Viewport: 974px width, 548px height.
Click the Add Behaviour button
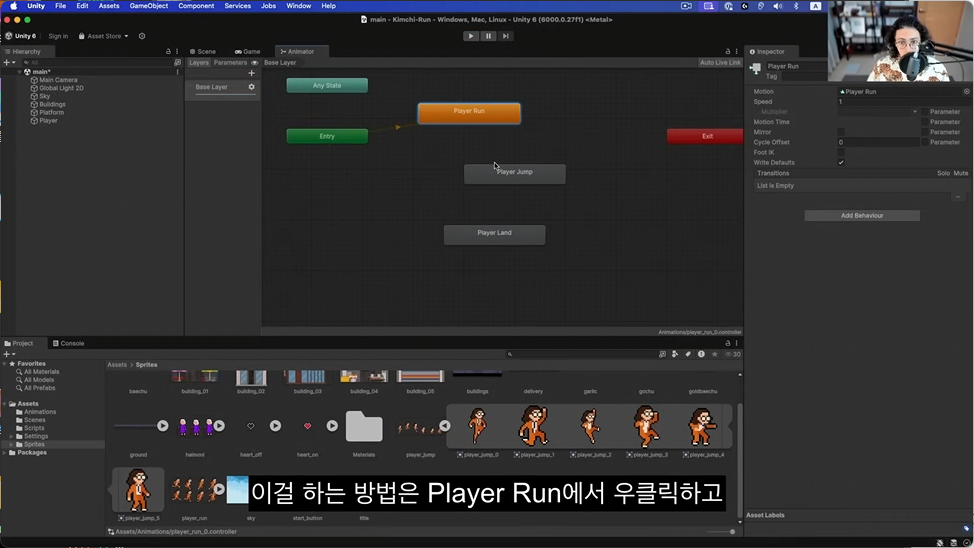coord(862,216)
